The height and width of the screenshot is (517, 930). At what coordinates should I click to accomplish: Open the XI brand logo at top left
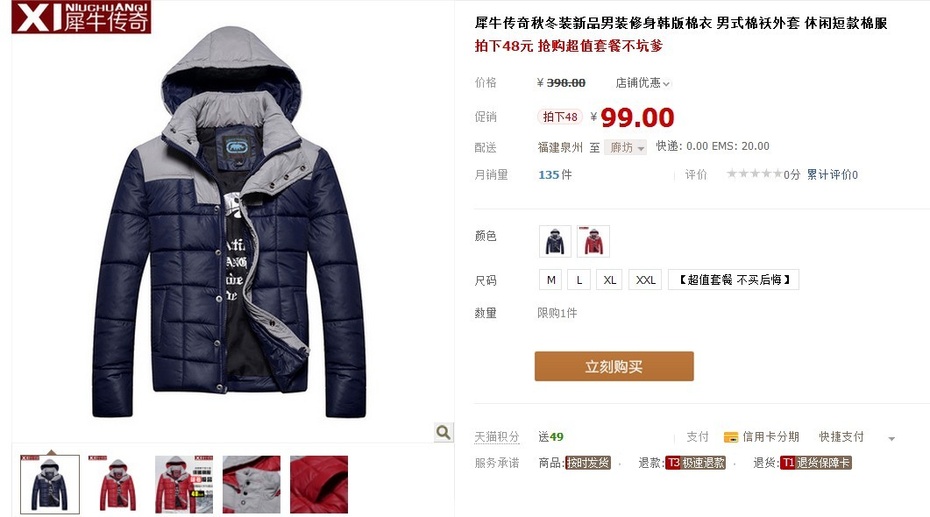(81, 17)
